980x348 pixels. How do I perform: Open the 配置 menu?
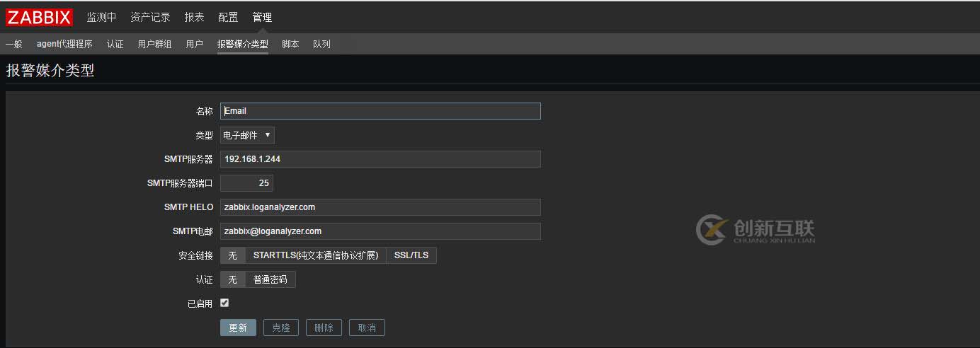point(228,17)
